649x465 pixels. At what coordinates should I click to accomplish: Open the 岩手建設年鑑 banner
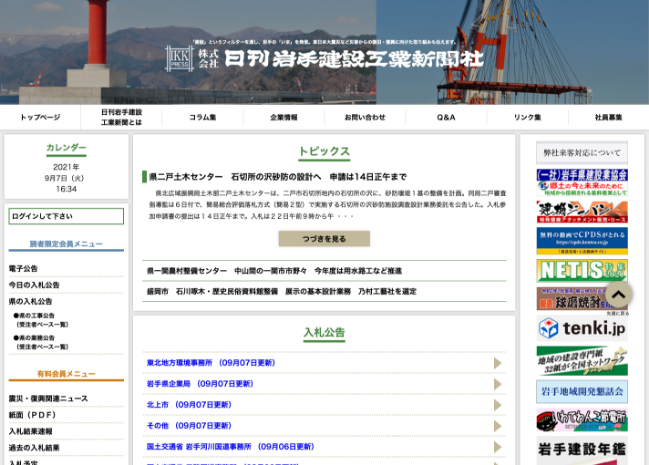point(581,449)
